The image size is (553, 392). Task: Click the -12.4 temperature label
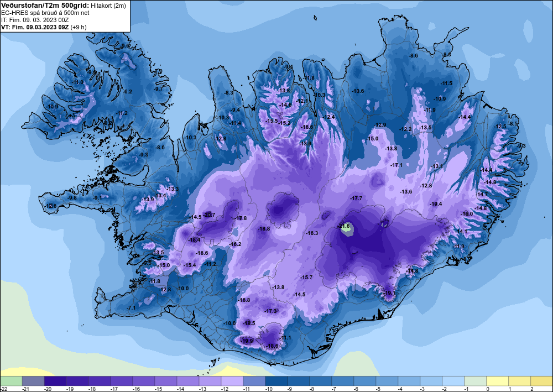click(x=328, y=117)
